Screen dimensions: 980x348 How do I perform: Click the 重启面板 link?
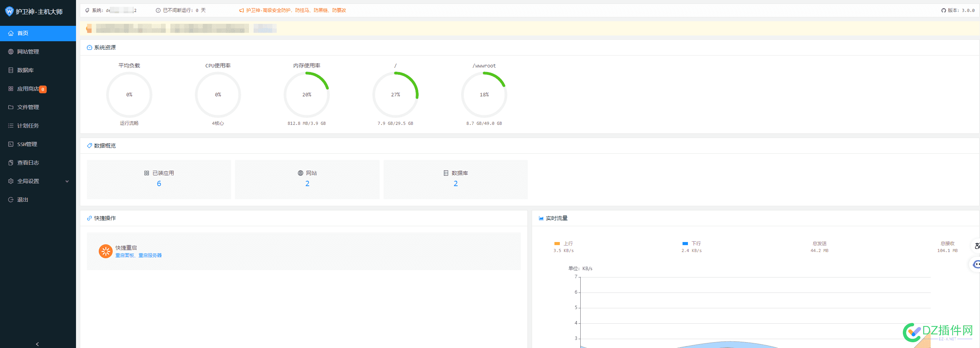[x=125, y=256]
